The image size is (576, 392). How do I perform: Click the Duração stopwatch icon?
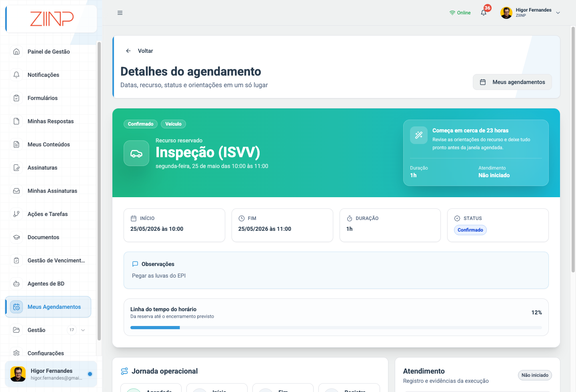[x=350, y=218]
